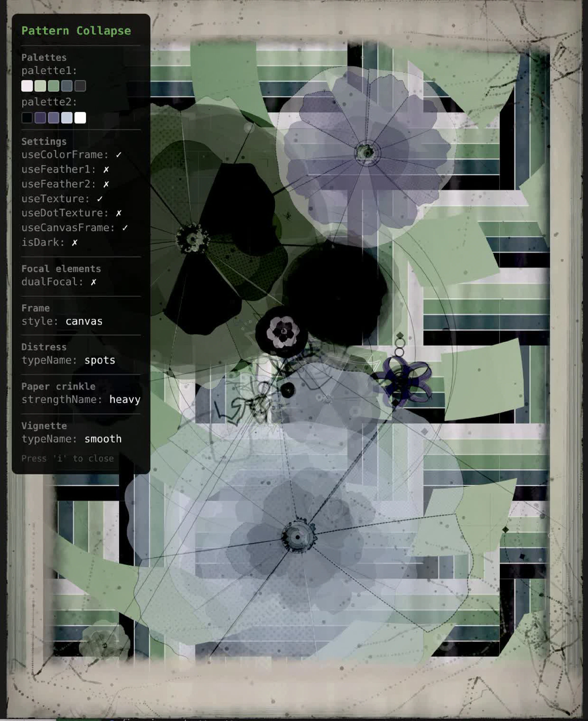Click the Pattern Collapse title
The image size is (588, 721).
coord(76,31)
